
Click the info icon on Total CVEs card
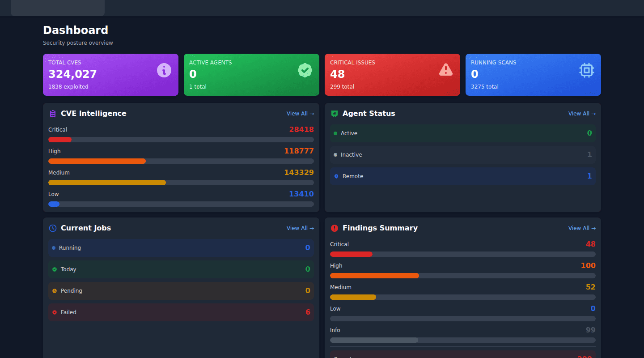tap(164, 70)
